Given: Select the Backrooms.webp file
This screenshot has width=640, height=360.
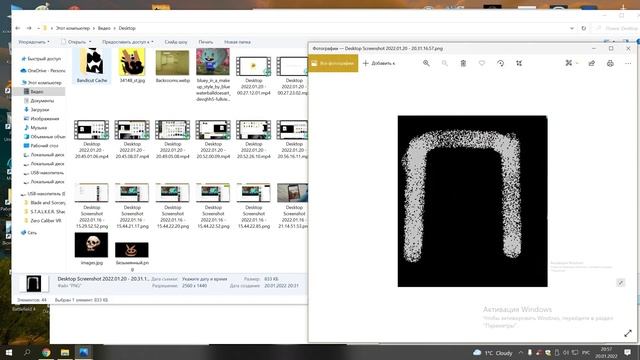Looking at the screenshot, I should click(x=173, y=66).
